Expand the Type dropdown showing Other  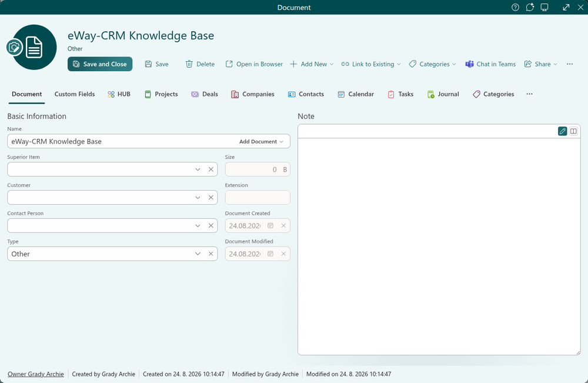click(x=198, y=254)
